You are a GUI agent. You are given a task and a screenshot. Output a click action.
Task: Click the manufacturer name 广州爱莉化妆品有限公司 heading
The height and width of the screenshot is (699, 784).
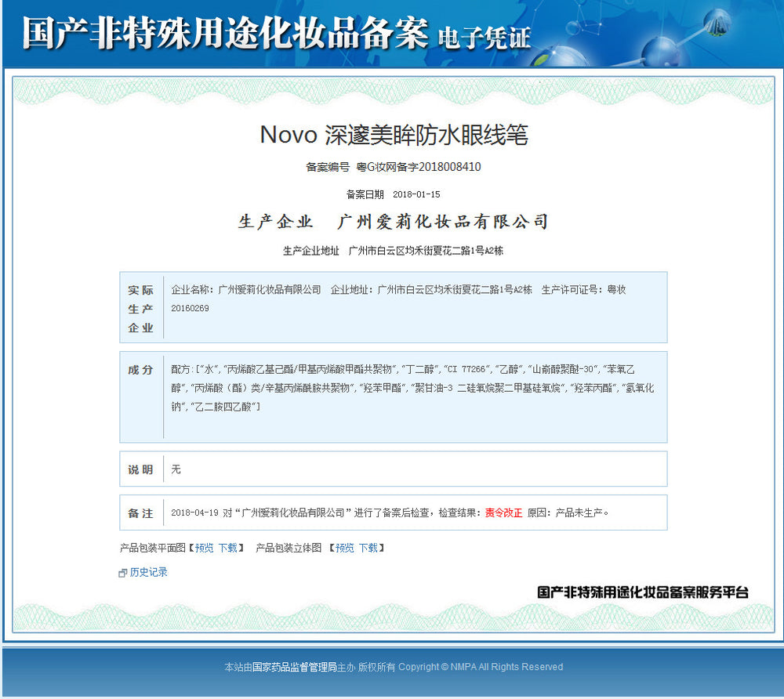tap(442, 222)
